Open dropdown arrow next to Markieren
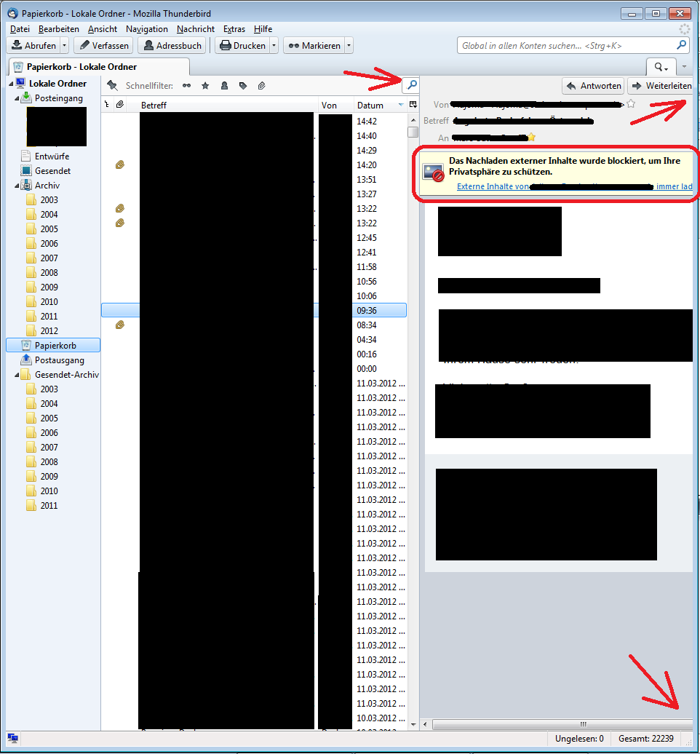 (x=349, y=46)
